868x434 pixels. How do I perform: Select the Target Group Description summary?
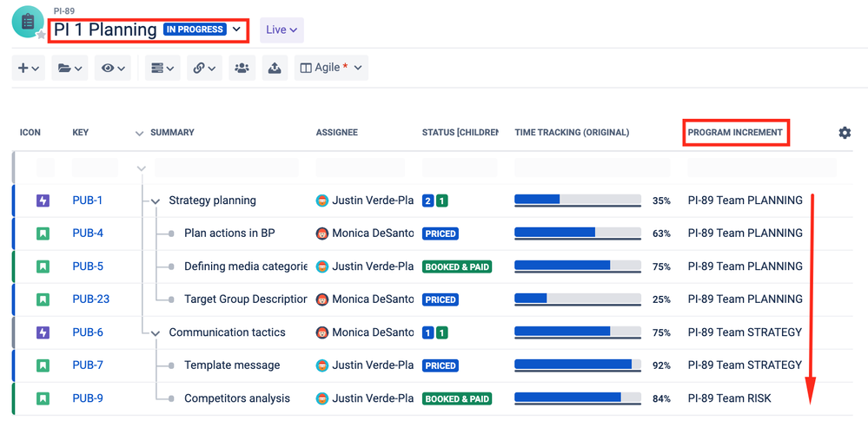(246, 299)
